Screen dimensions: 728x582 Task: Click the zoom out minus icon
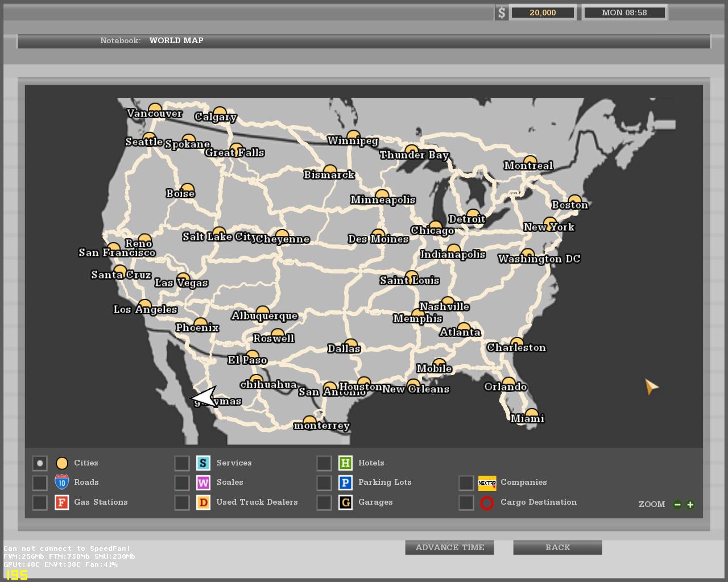(677, 504)
